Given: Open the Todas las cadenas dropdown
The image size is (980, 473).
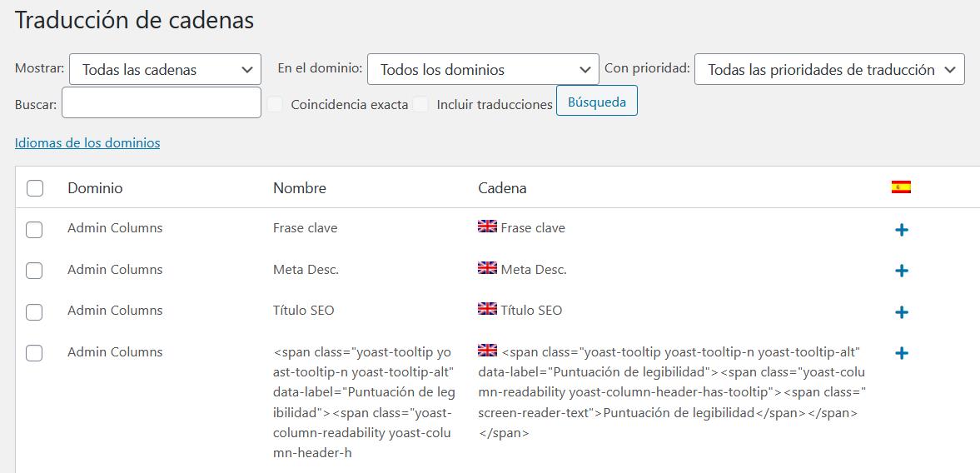Looking at the screenshot, I should tap(165, 70).
